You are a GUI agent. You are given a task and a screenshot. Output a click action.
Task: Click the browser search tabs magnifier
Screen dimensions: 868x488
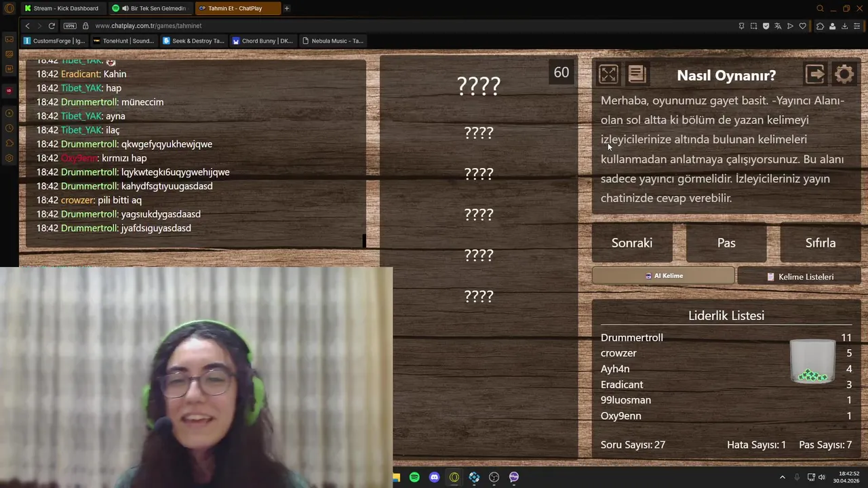[820, 8]
